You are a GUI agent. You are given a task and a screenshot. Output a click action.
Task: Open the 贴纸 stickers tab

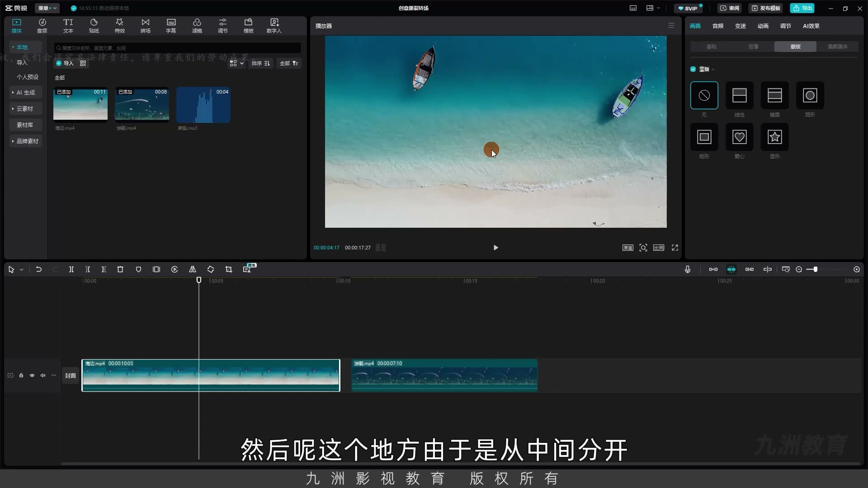point(94,26)
